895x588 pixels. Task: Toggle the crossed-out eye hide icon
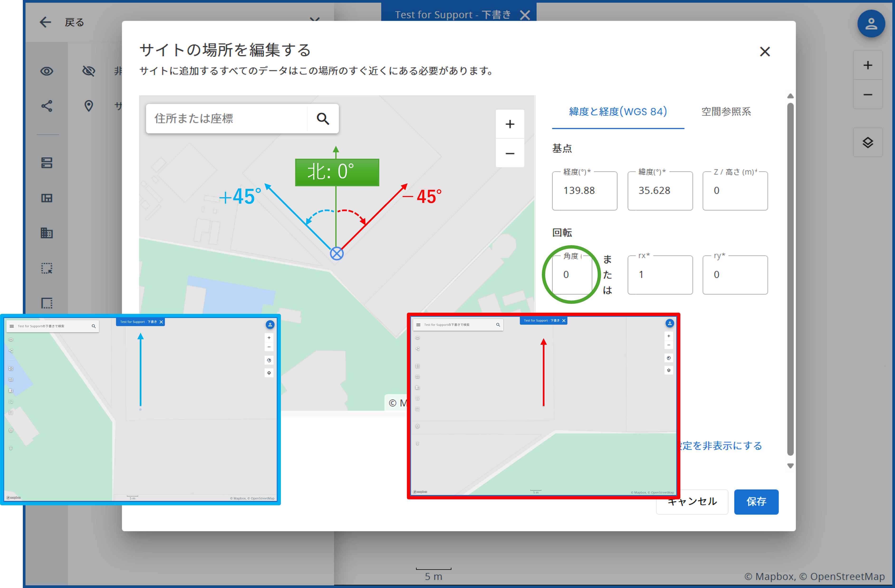[x=89, y=71]
